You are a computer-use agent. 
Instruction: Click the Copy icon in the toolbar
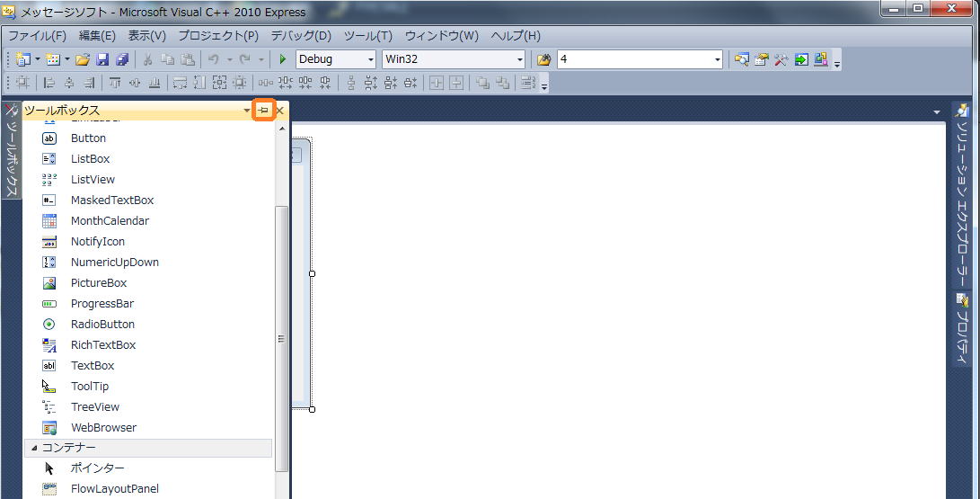167,59
